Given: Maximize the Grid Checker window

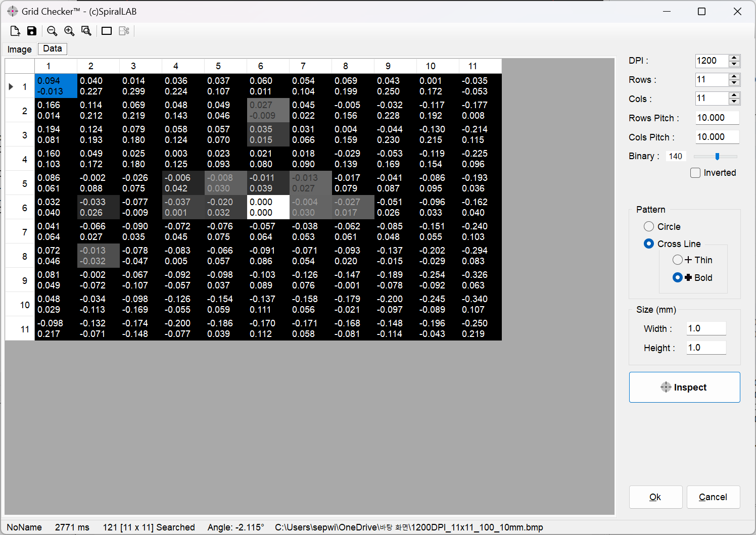Looking at the screenshot, I should 701,11.
